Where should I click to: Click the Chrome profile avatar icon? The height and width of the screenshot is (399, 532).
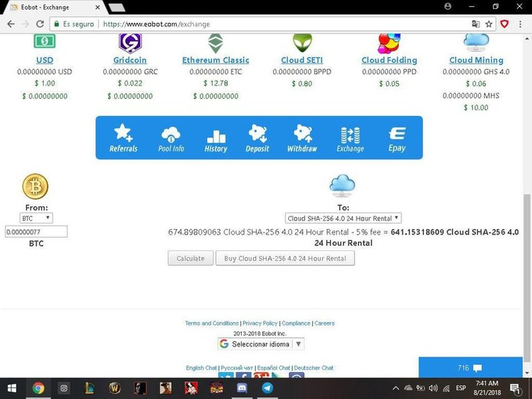click(x=448, y=6)
